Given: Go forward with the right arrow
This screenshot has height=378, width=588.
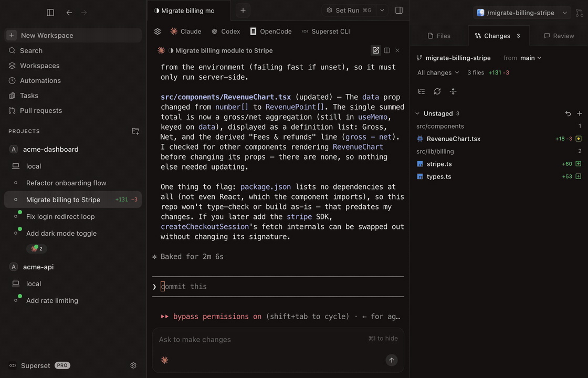Looking at the screenshot, I should point(84,13).
